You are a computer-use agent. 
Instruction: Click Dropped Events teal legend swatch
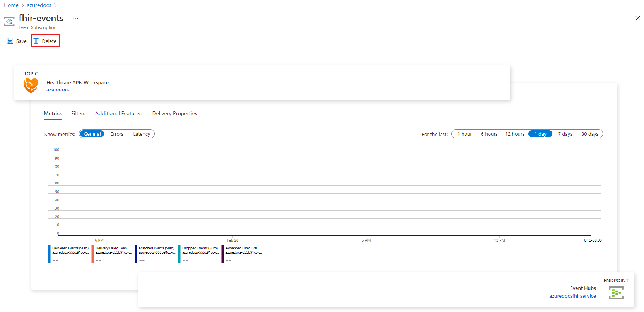point(179,254)
